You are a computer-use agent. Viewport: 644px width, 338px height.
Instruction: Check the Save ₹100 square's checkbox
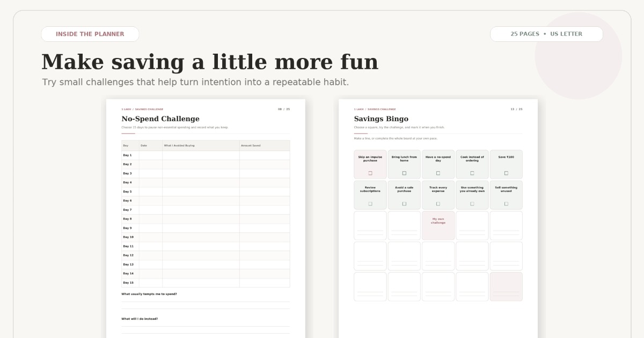tap(506, 173)
